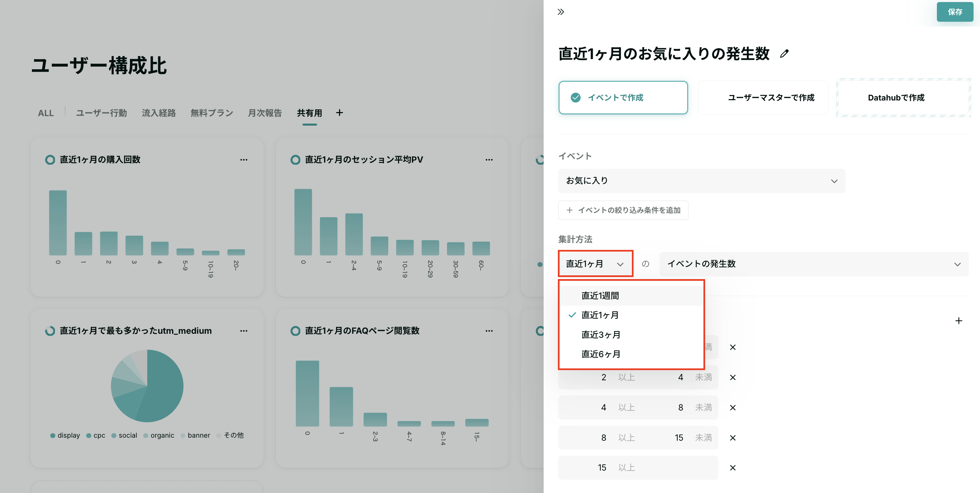Image resolution: width=980 pixels, height=493 pixels.
Task: Switch to the 月次報告 tab
Action: [265, 113]
